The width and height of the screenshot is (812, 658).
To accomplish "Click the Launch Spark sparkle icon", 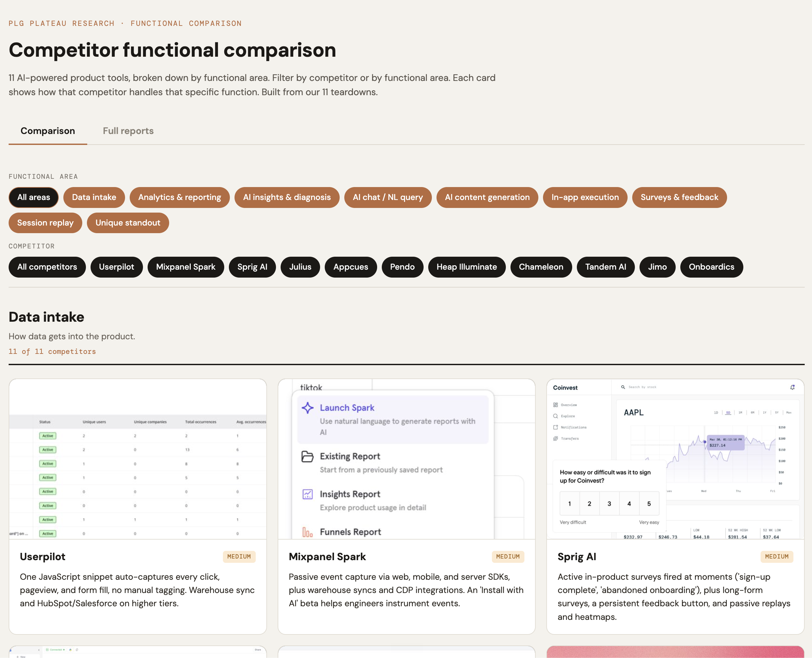I will pyautogui.click(x=307, y=408).
